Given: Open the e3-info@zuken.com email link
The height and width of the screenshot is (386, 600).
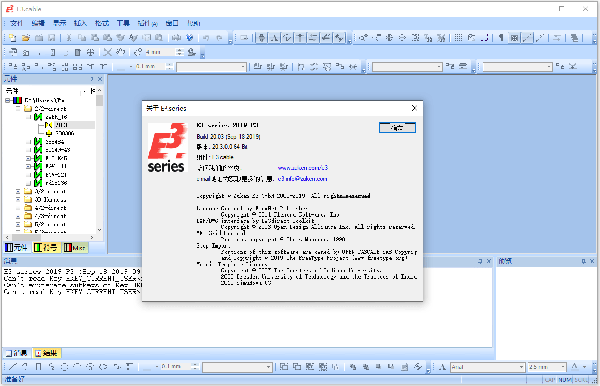Looking at the screenshot, I should [302, 179].
